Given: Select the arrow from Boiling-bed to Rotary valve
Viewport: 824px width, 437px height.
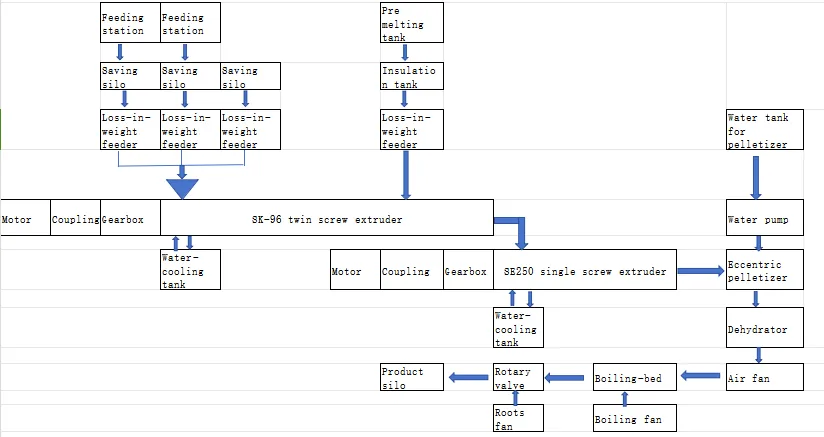Looking at the screenshot, I should tap(564, 378).
